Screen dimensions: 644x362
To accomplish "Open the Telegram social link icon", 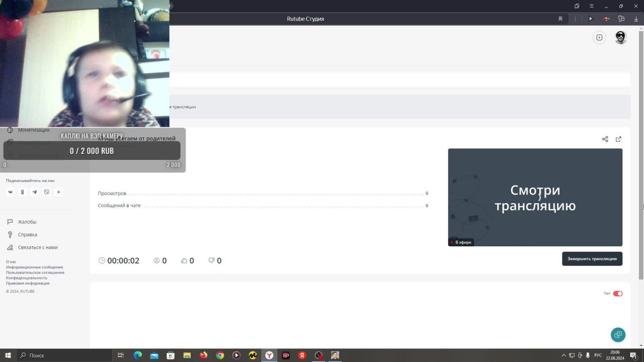I will [x=35, y=192].
